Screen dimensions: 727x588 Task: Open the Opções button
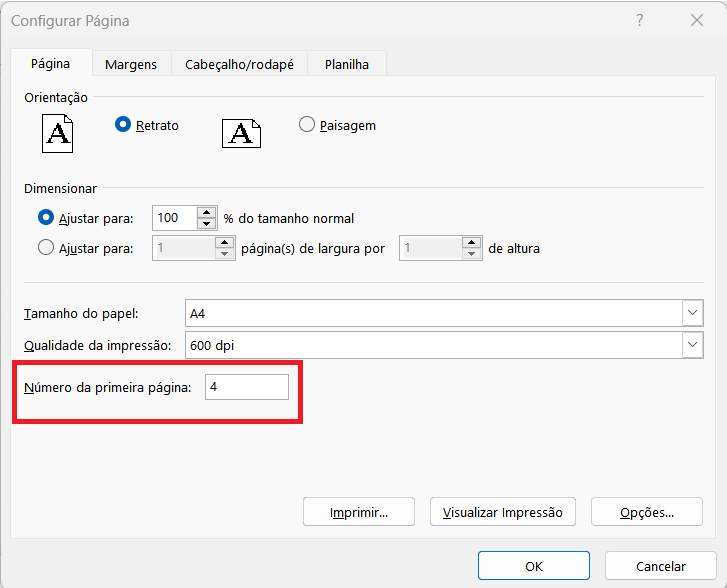click(x=646, y=512)
